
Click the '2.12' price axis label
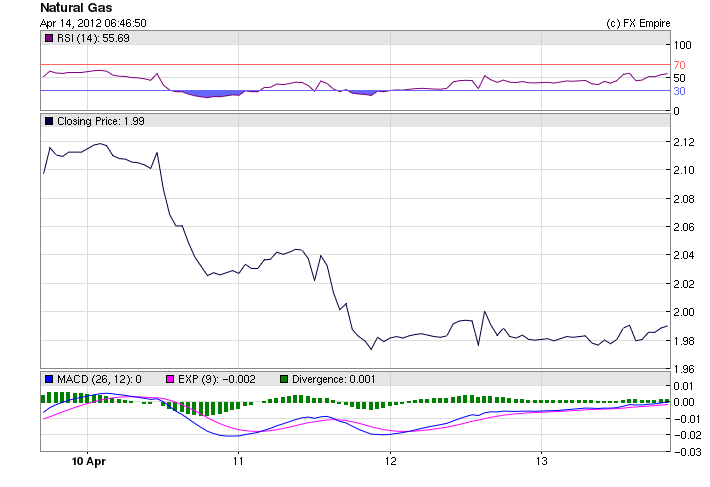pyautogui.click(x=684, y=142)
